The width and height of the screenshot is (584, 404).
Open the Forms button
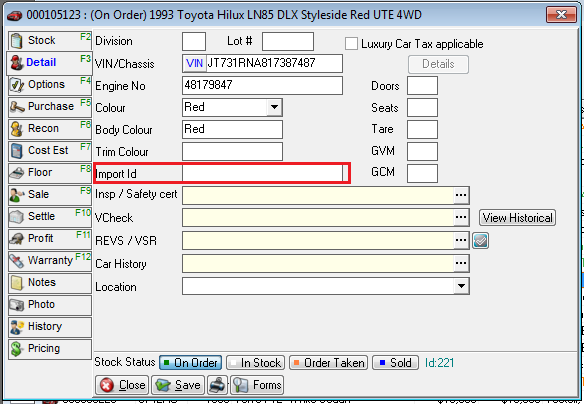point(257,385)
